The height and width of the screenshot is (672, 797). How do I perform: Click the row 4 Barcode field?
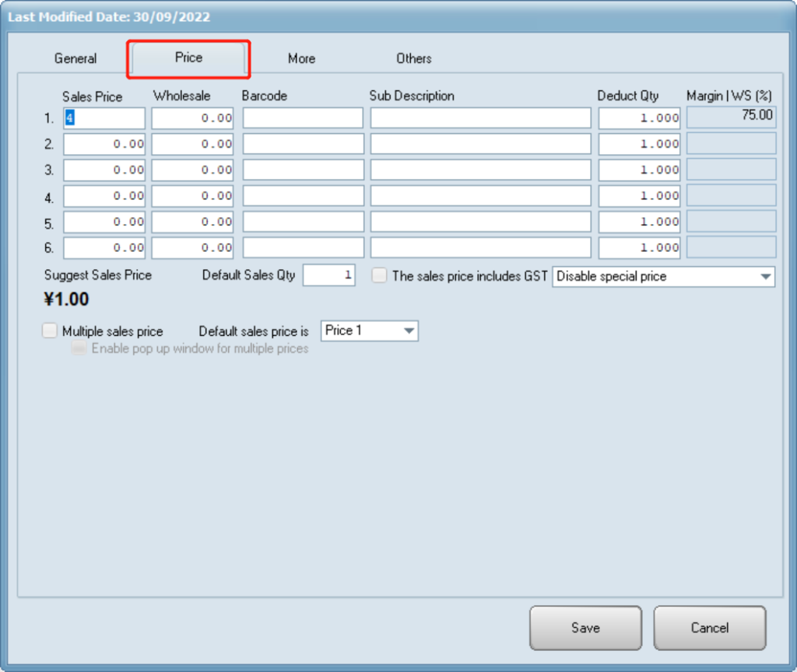coord(303,196)
